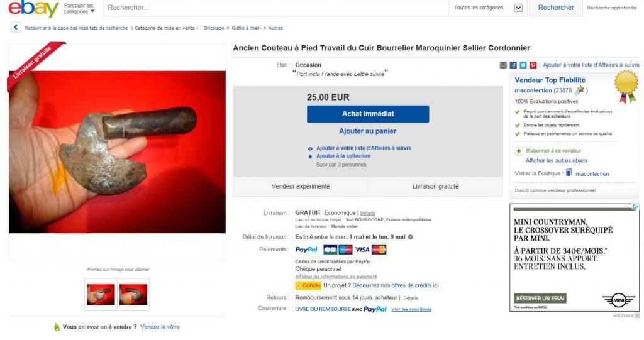Click the Achat immédiat button
The width and height of the screenshot is (644, 340).
pyautogui.click(x=368, y=114)
